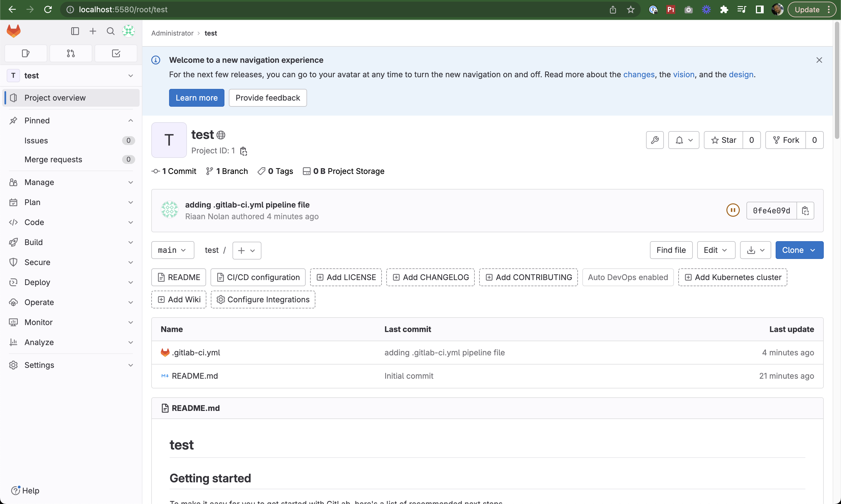Image resolution: width=841 pixels, height=504 pixels.
Task: Expand the Code menu
Action: click(x=71, y=223)
